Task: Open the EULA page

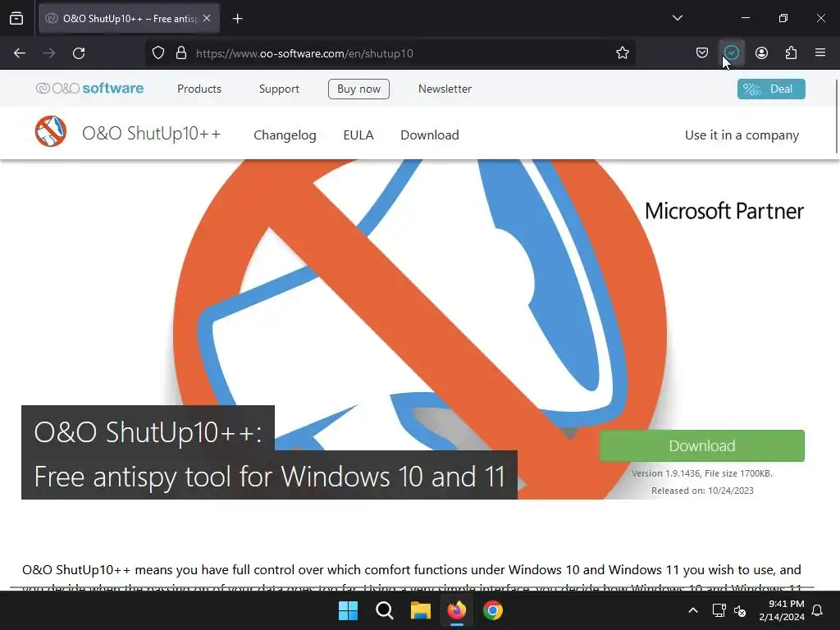Action: (x=358, y=135)
